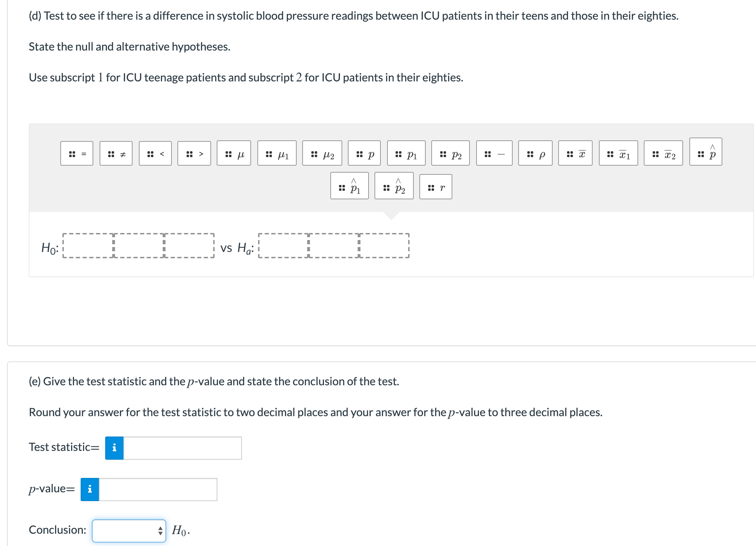Open the Conclusion dropdown
The height and width of the screenshot is (546, 756).
pos(129,531)
